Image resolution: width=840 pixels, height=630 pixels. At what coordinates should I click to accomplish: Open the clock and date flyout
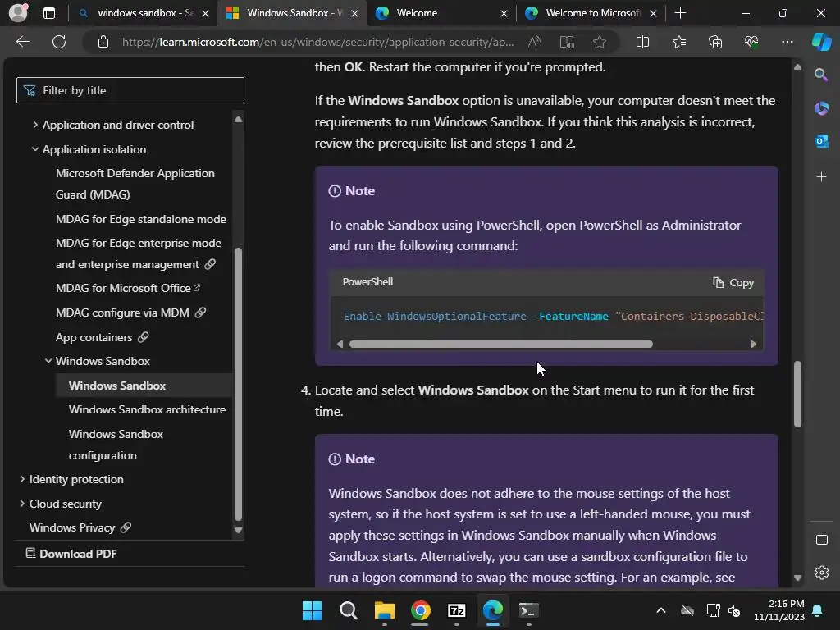(x=779, y=610)
